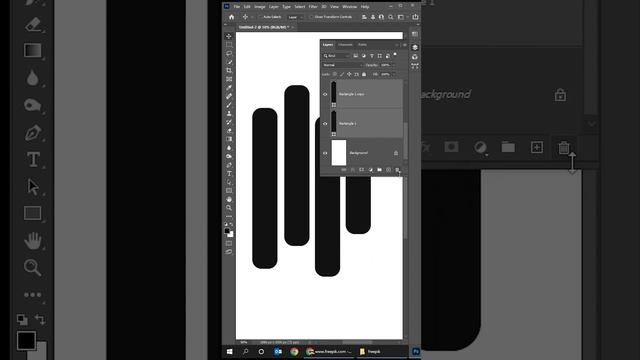Toggle Show Transform Controls checkbox
The height and width of the screenshot is (360, 640).
311,17
